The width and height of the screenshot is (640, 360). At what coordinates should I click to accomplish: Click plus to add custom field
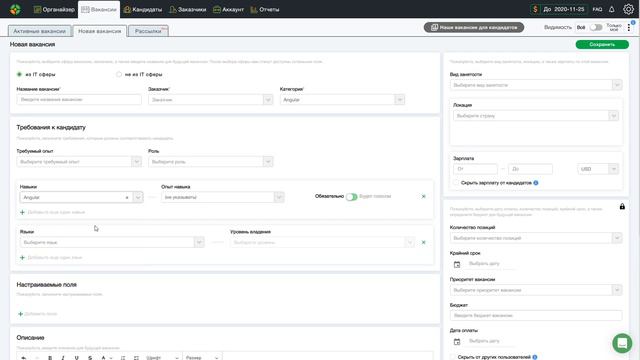pyautogui.click(x=20, y=314)
